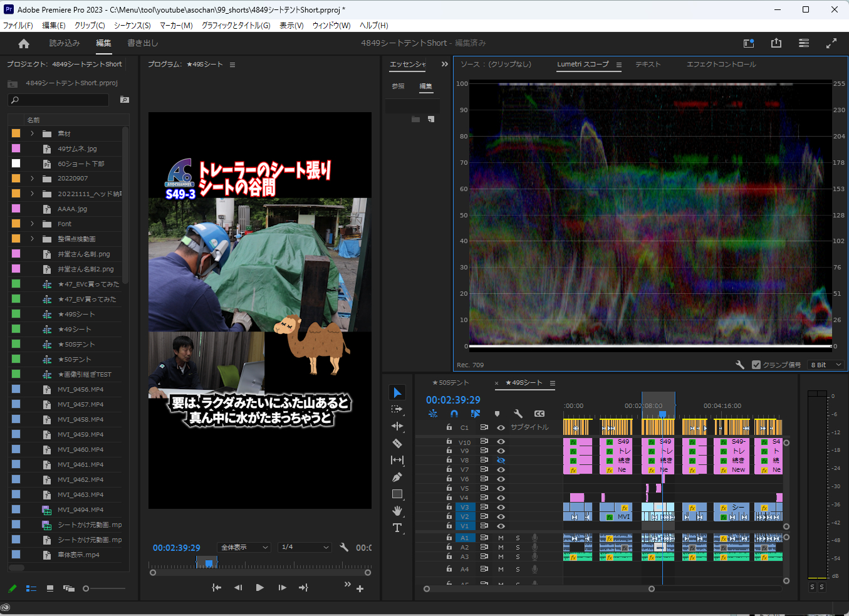
Task: Select the Selection arrow tool
Action: pyautogui.click(x=397, y=392)
